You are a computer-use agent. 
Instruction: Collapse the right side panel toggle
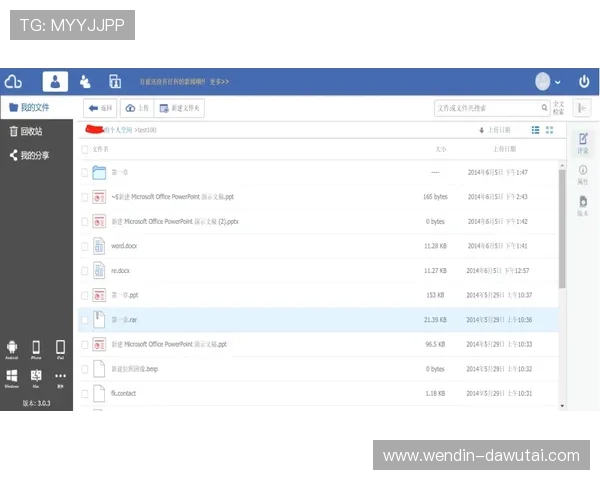(583, 108)
